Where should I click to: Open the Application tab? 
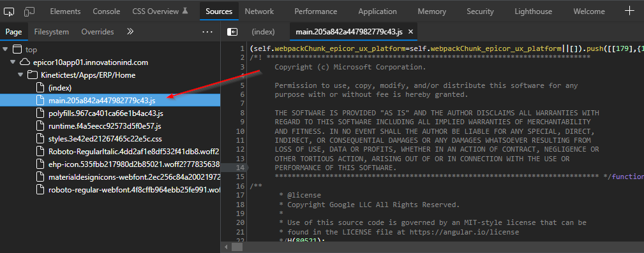pos(377,11)
